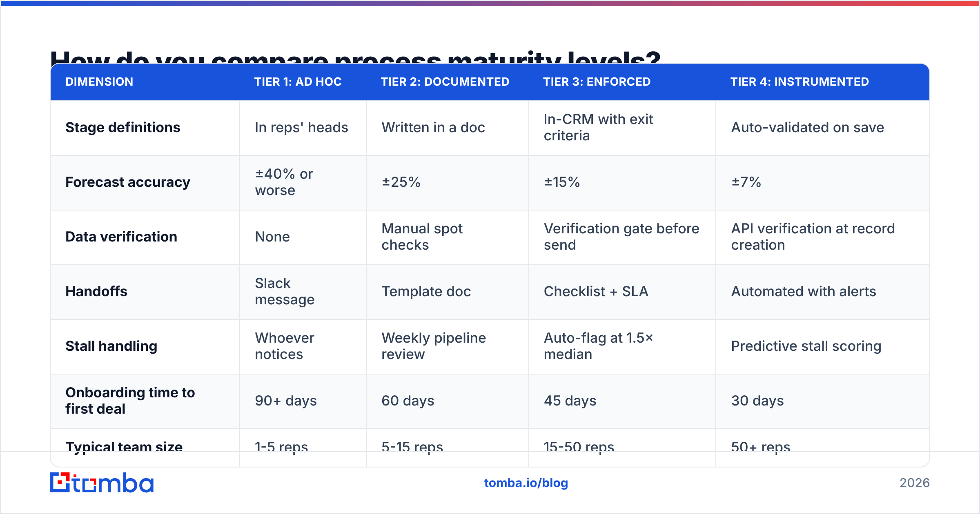The image size is (980, 514).
Task: Select the Forecast accuracy row label
Action: [128, 182]
